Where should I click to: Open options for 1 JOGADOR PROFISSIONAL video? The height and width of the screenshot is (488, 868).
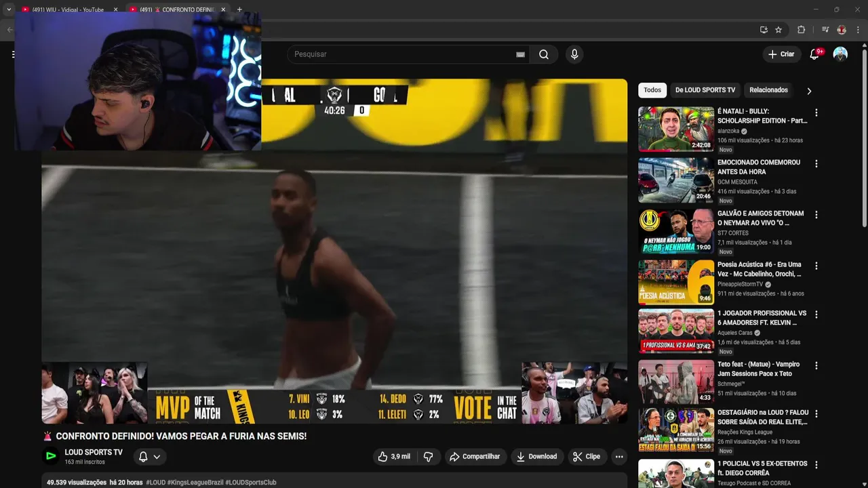[816, 314]
